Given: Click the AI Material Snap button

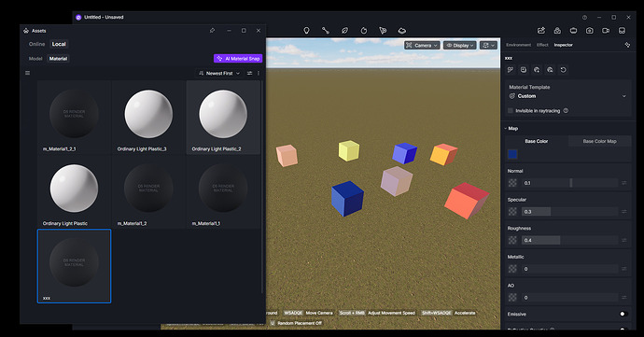Looking at the screenshot, I should [x=238, y=59].
